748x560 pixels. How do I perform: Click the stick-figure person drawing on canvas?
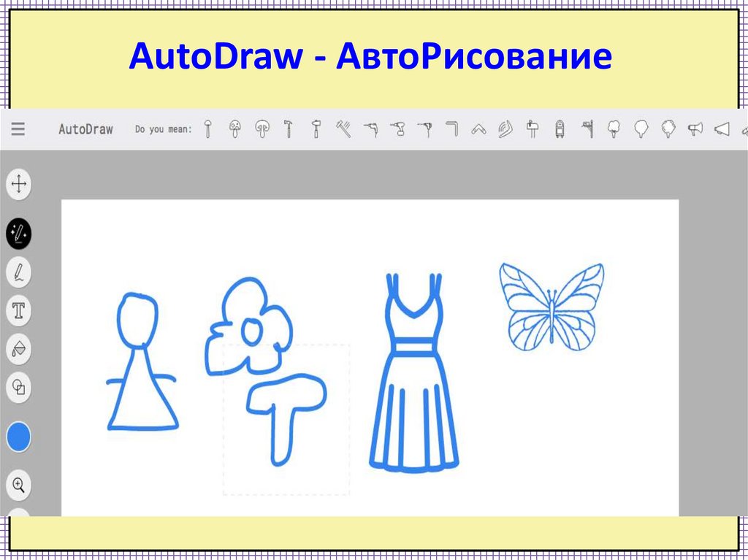coord(142,362)
